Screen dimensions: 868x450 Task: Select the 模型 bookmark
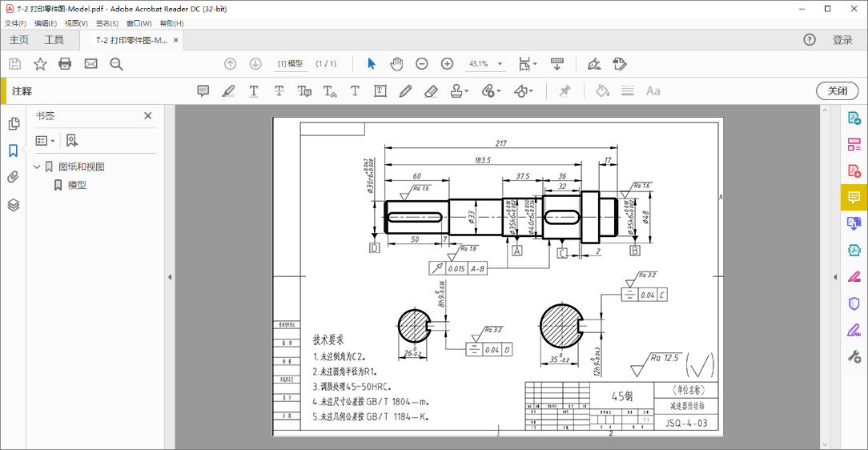pos(77,185)
